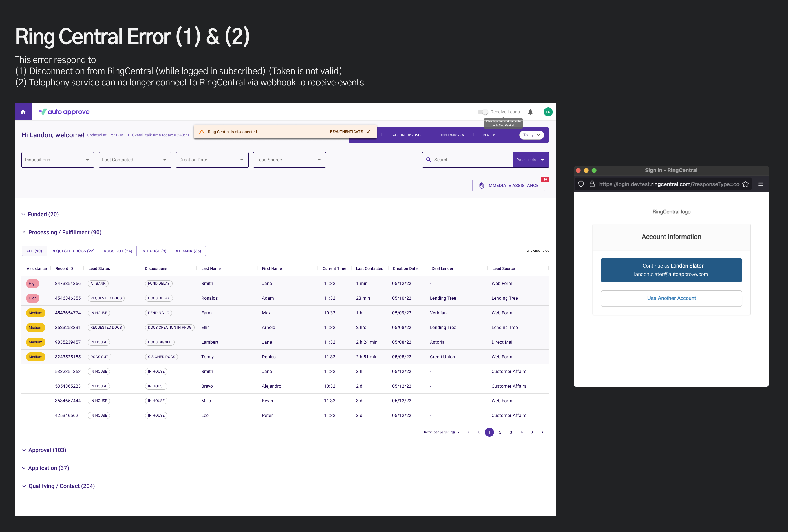Click the REAUTHENTICATE button
The width and height of the screenshot is (788, 532).
point(346,132)
